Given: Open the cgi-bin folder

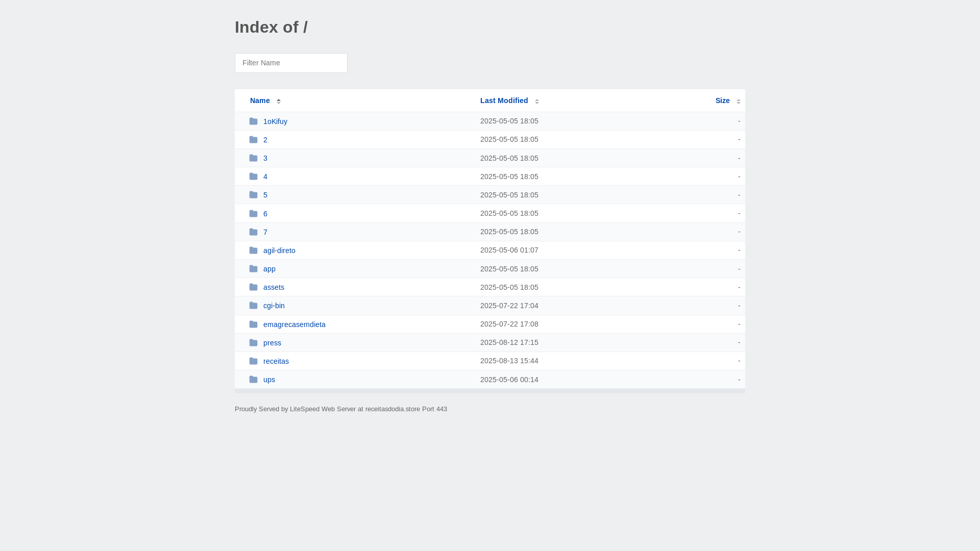Looking at the screenshot, I should [274, 306].
